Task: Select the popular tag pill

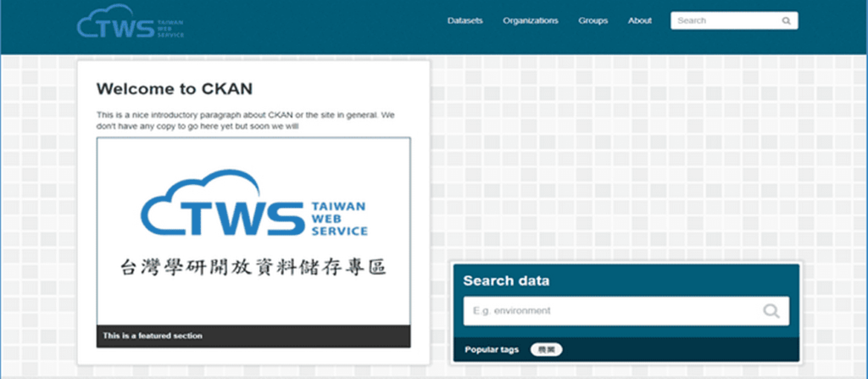Action: tap(546, 349)
